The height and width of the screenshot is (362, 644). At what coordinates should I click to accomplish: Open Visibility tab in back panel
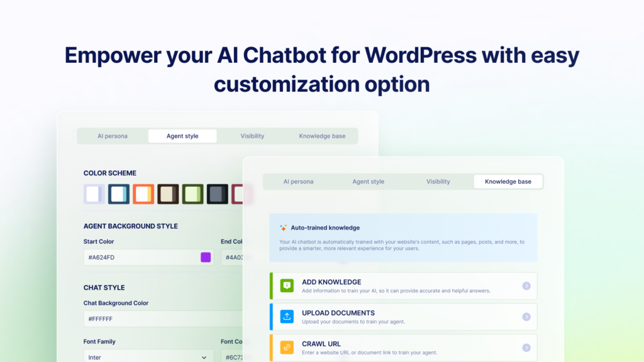[252, 136]
